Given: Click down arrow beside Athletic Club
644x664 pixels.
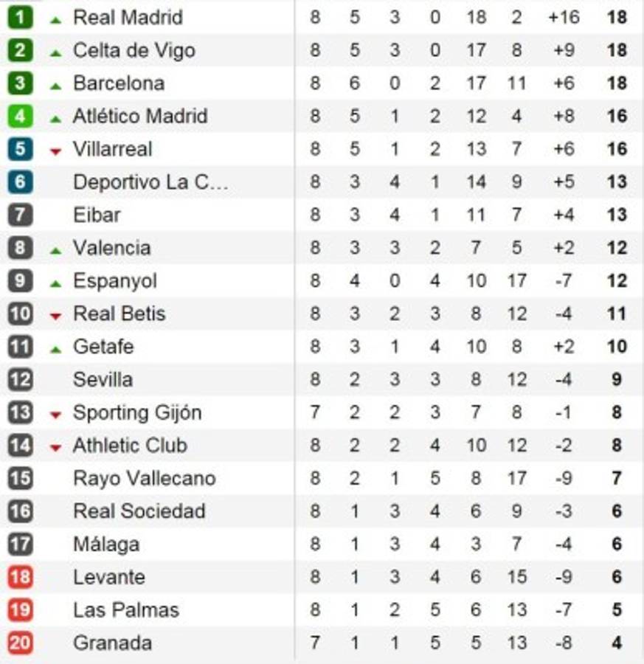Looking at the screenshot, I should 55,448.
